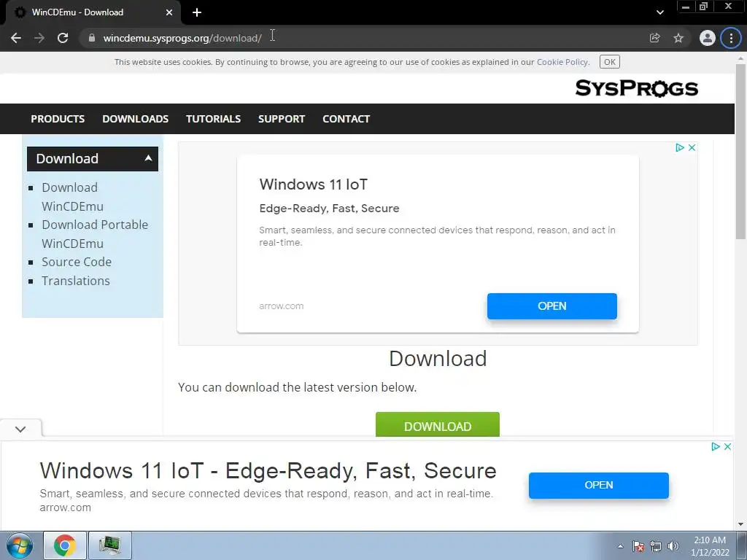The image size is (747, 560).
Task: Show hidden tray icons arrow
Action: coord(620,546)
